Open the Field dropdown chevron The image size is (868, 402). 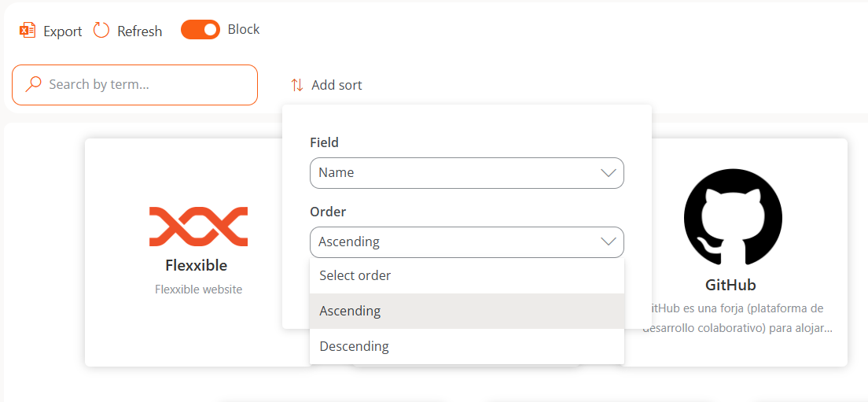coord(608,173)
